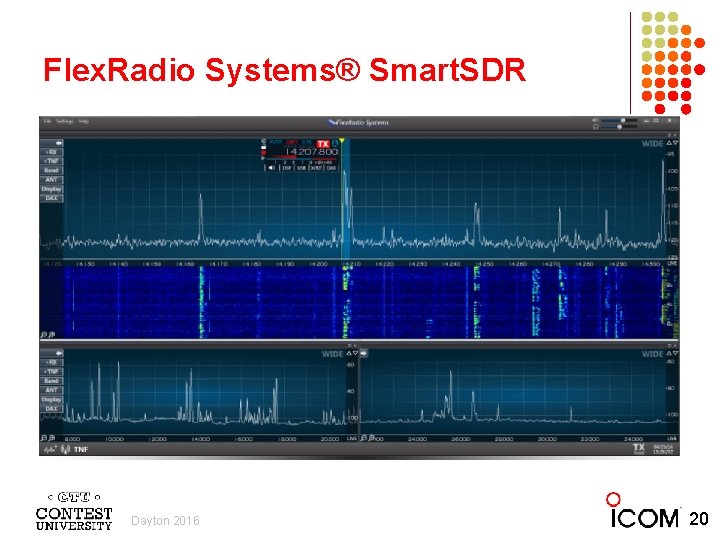Open Band menu in bottom-left panadapter
The height and width of the screenshot is (540, 720).
51,381
